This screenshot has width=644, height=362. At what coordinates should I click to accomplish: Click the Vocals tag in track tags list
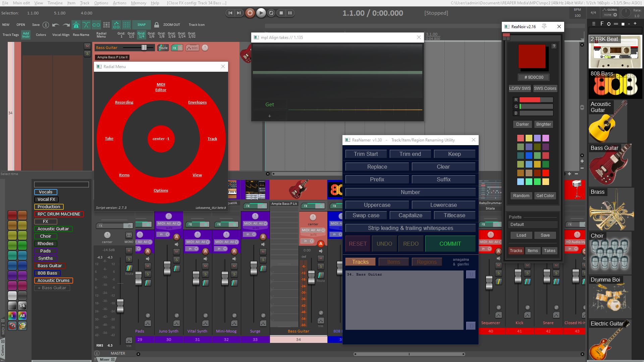click(46, 192)
